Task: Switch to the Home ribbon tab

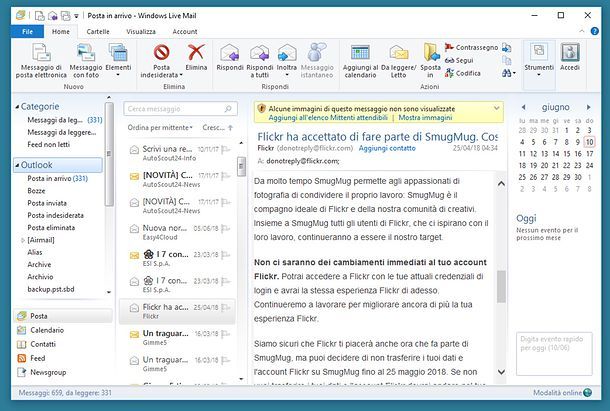Action: (x=61, y=32)
